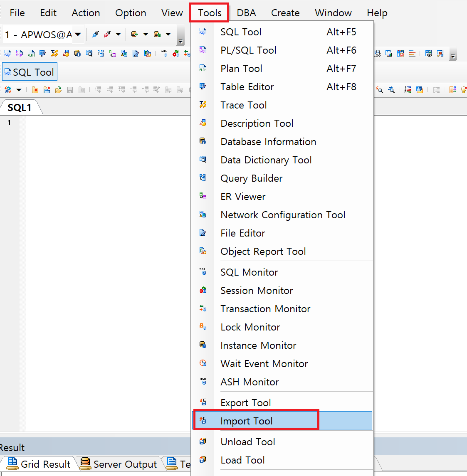Click the SQL Monitor toolbar icon

click(x=164, y=54)
